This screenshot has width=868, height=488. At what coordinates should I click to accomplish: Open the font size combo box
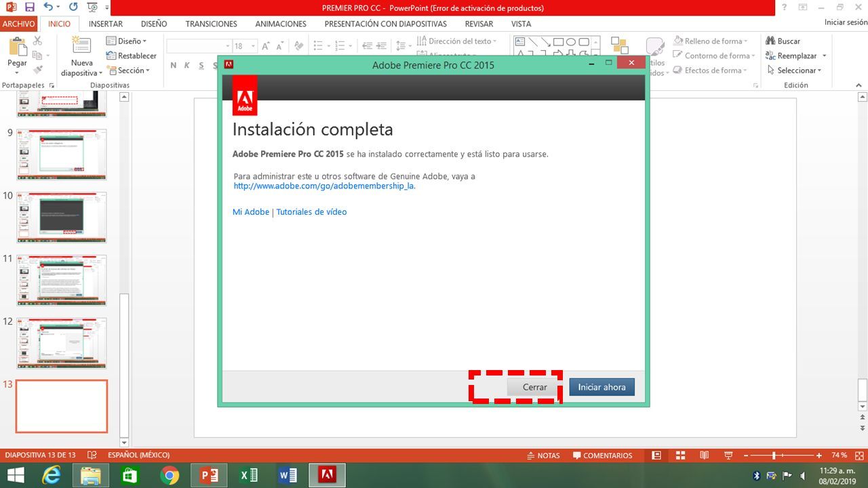coord(245,46)
